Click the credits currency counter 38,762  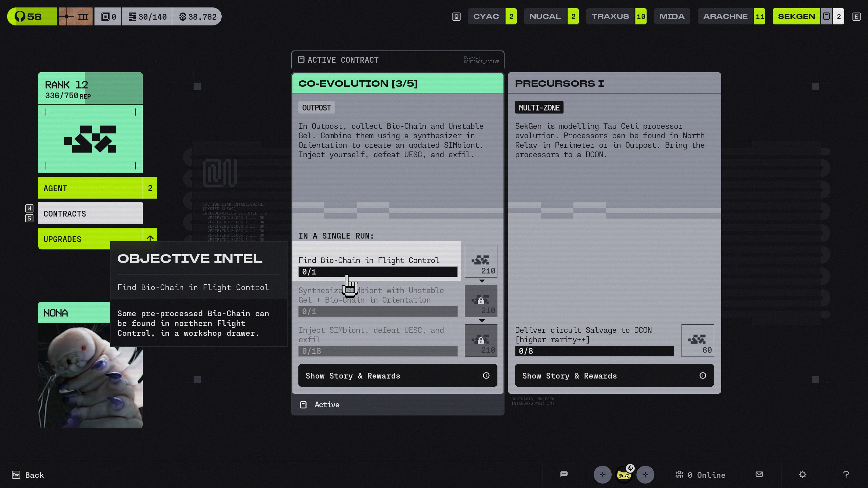point(197,17)
